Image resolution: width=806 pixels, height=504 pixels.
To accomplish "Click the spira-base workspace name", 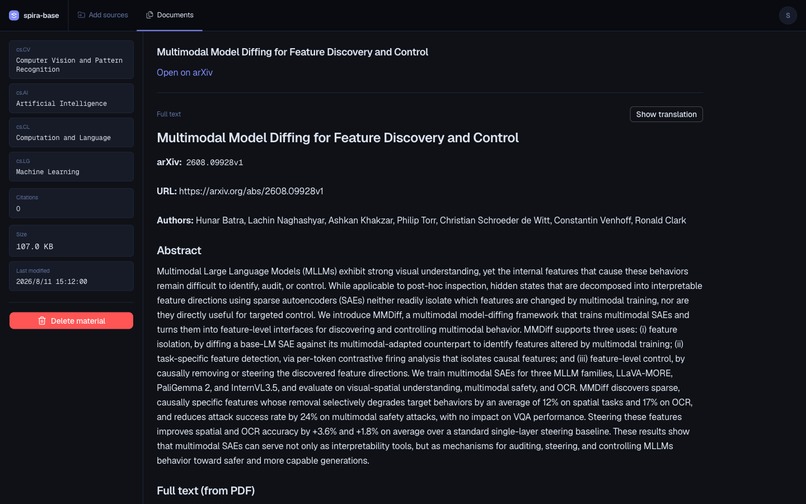I will tap(41, 15).
